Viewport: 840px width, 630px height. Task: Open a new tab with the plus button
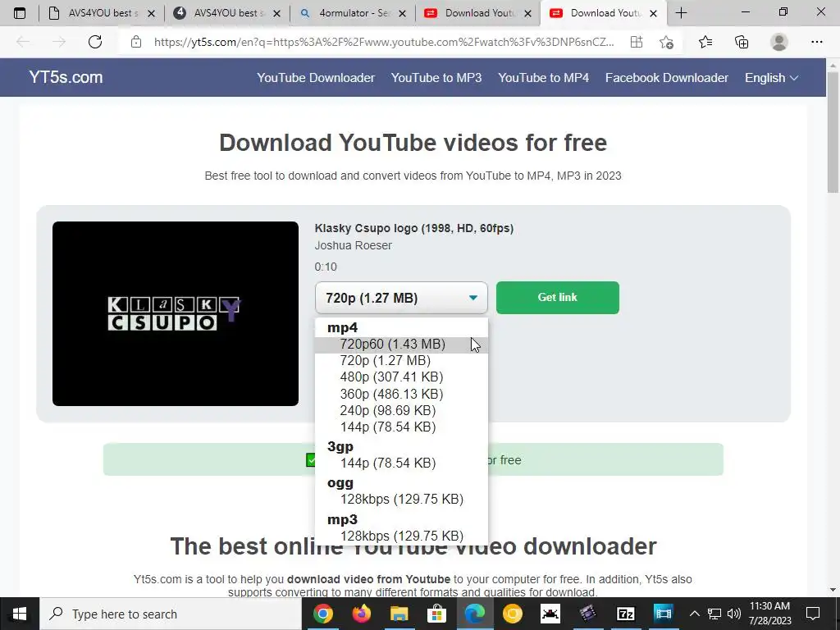click(681, 13)
